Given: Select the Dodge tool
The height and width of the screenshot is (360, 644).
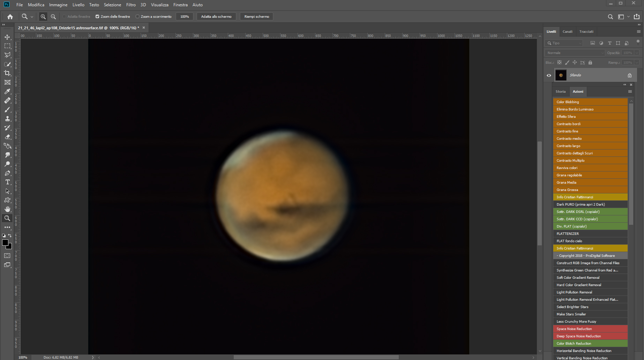Looking at the screenshot, I should pos(7,164).
